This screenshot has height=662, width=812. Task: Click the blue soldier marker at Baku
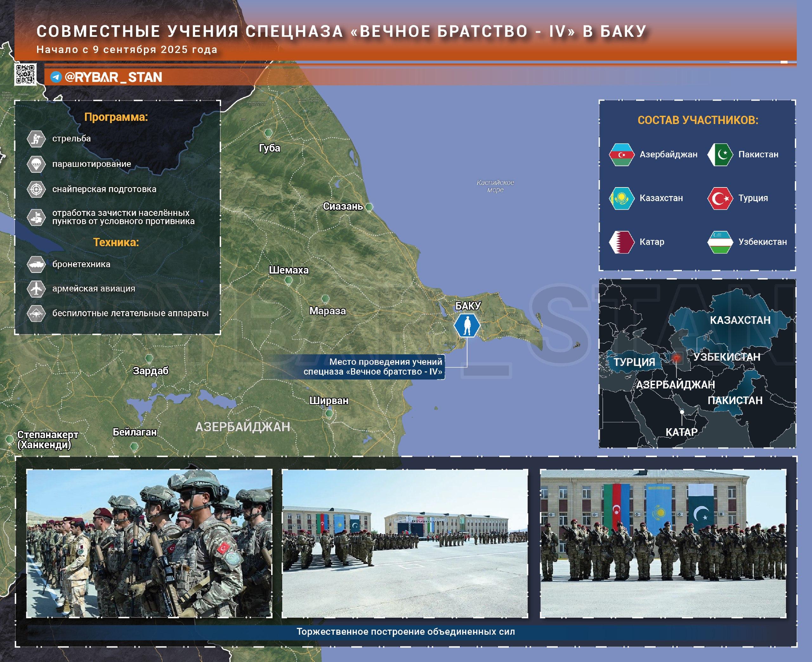pos(467,325)
